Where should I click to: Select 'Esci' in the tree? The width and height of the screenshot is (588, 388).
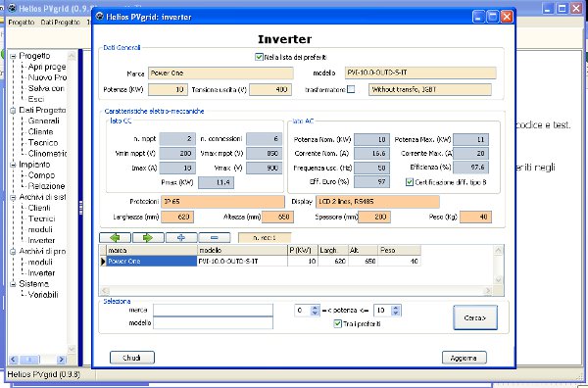36,99
